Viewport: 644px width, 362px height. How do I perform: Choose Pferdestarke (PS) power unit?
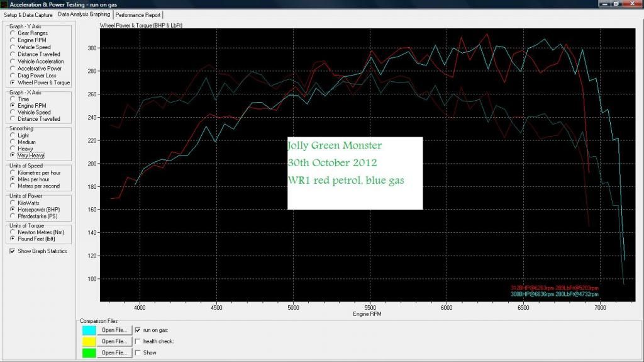click(13, 216)
